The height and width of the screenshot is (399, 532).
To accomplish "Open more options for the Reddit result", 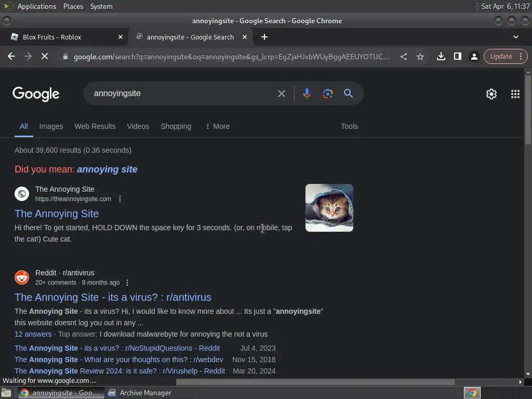I will (x=127, y=282).
